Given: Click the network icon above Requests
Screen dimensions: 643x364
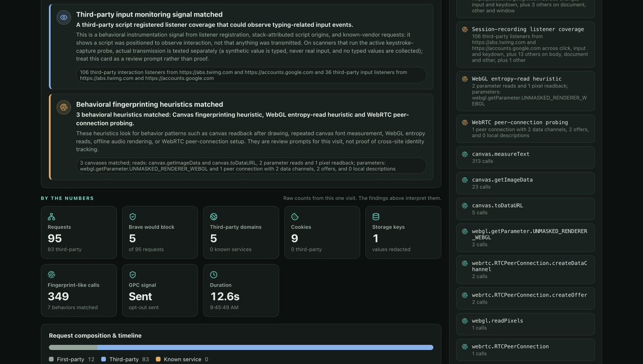Looking at the screenshot, I should point(51,217).
